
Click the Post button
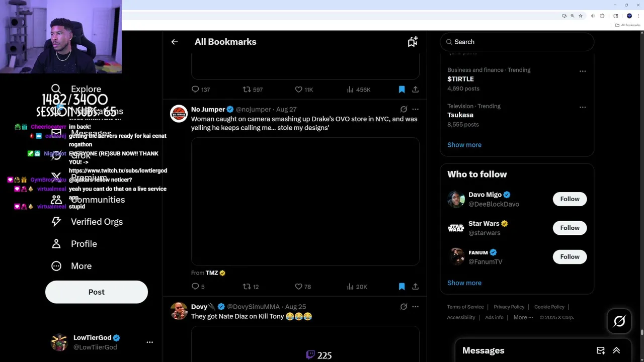tap(97, 292)
